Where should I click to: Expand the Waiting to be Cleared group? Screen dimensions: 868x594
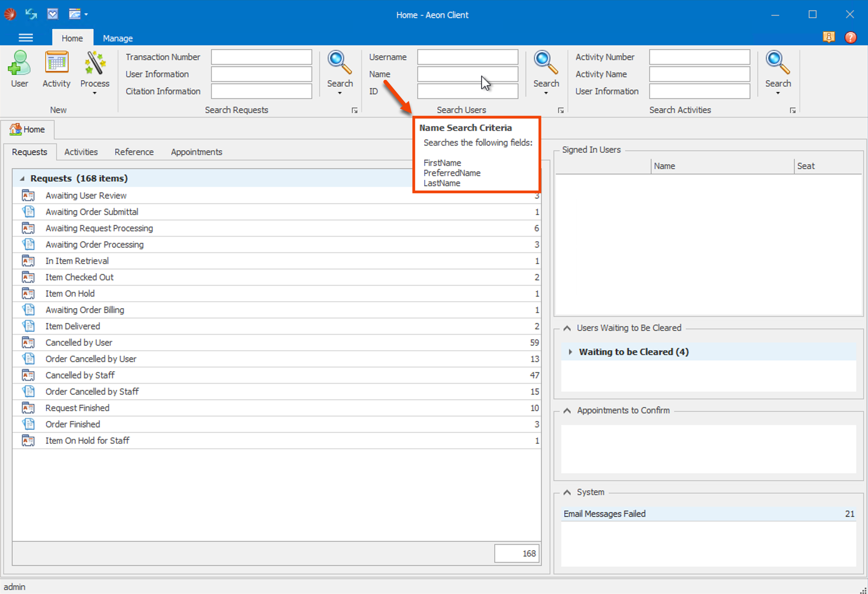(571, 351)
